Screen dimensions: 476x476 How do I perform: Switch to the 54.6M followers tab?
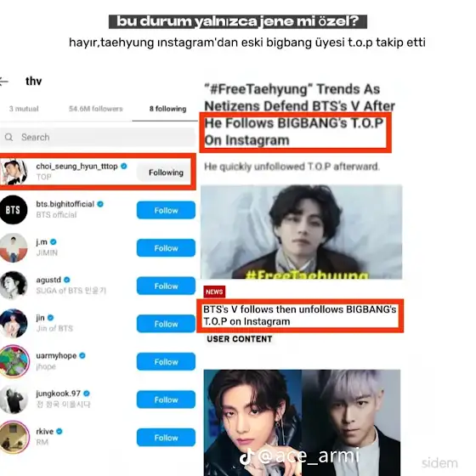[x=95, y=109]
